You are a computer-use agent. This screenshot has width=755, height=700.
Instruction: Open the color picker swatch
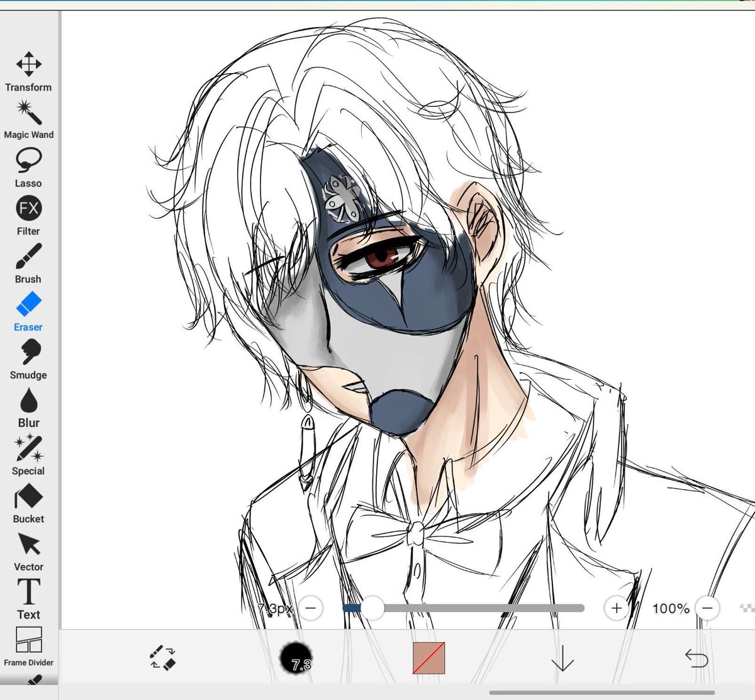pyautogui.click(x=429, y=658)
